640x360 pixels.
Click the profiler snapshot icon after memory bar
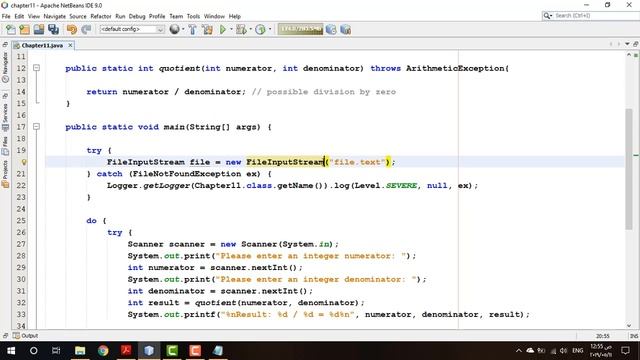331,29
